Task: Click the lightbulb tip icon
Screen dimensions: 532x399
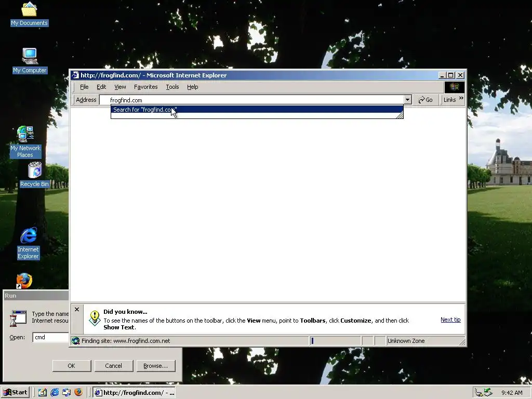Action: (95, 318)
